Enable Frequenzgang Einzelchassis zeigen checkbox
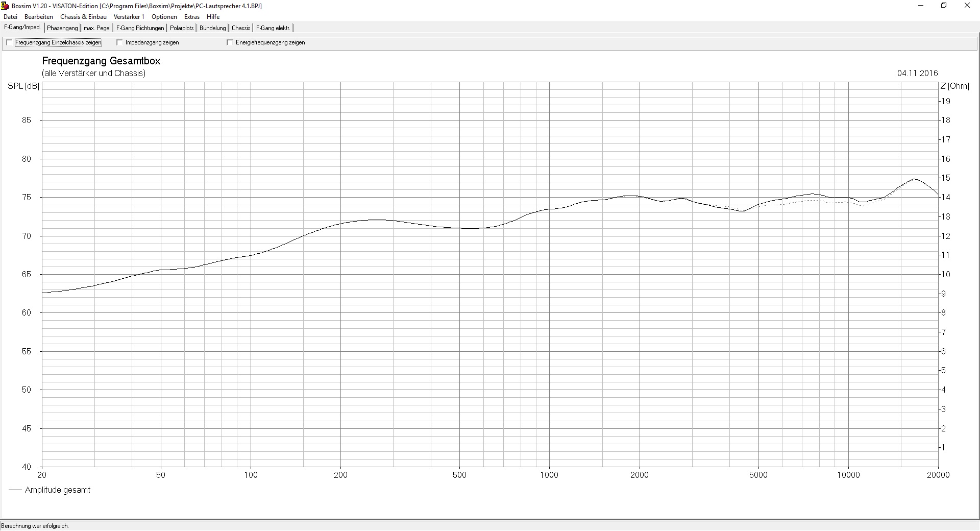The width and height of the screenshot is (980, 531). coord(9,43)
